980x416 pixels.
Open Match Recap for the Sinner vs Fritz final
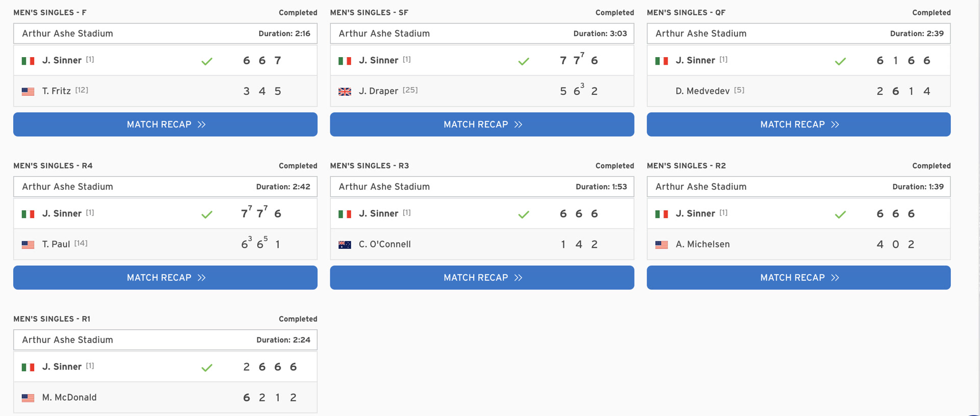[x=165, y=124]
